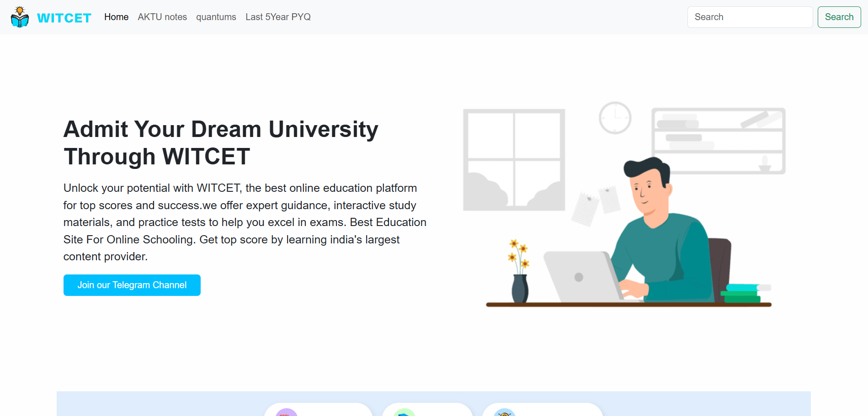868x416 pixels.
Task: Go to AKTU notes page
Action: [162, 17]
